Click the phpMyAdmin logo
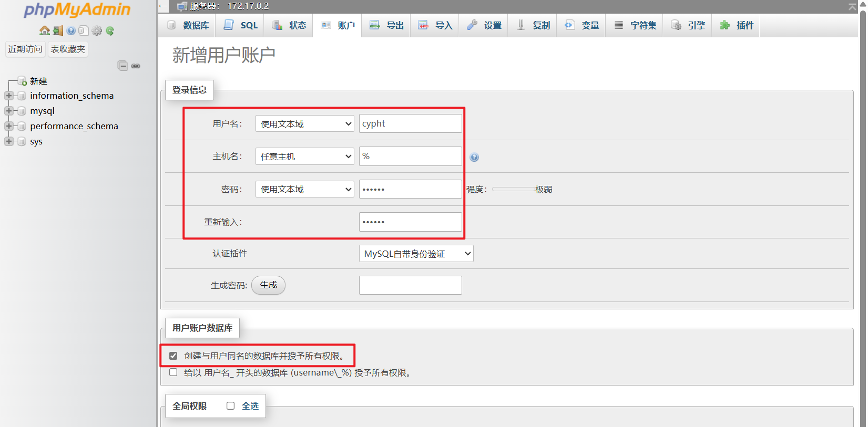Screen dimensions: 868x427 [x=77, y=10]
